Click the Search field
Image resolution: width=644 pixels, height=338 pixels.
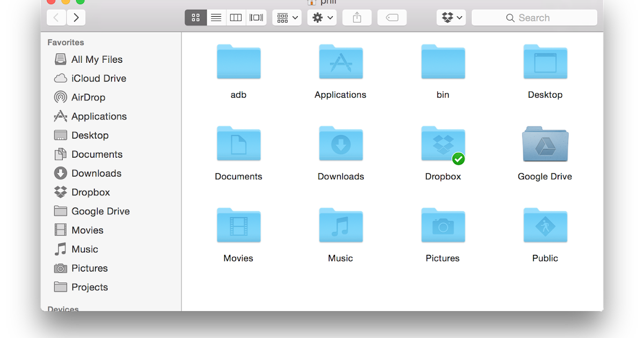tap(534, 18)
